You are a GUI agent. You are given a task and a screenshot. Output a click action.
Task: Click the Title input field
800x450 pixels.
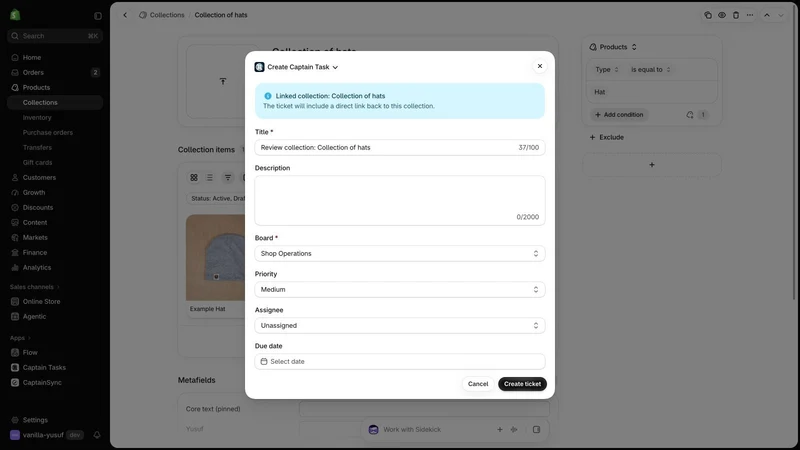click(399, 147)
